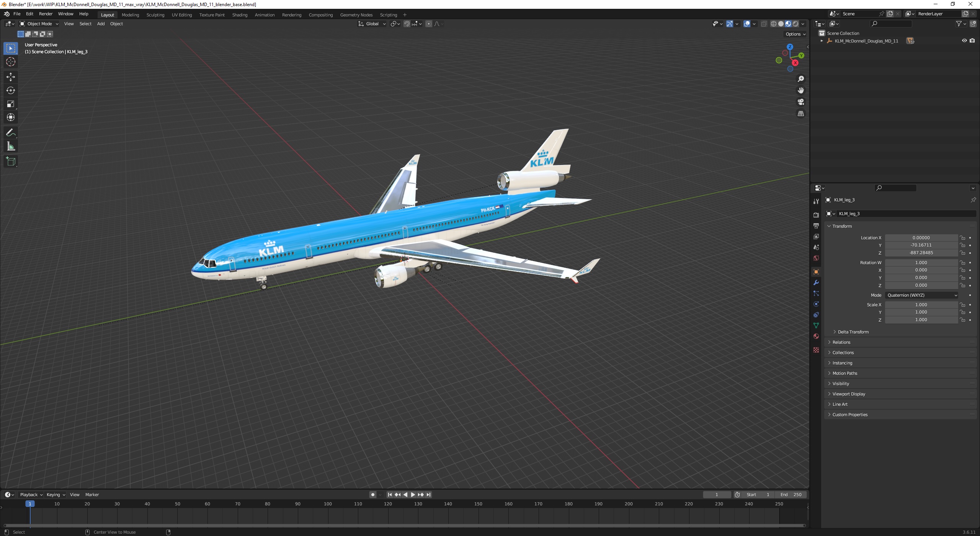Expand KLM_McDonnell_Douglas_MD_11 in outliner
Image resolution: width=980 pixels, height=536 pixels.
pyautogui.click(x=822, y=41)
